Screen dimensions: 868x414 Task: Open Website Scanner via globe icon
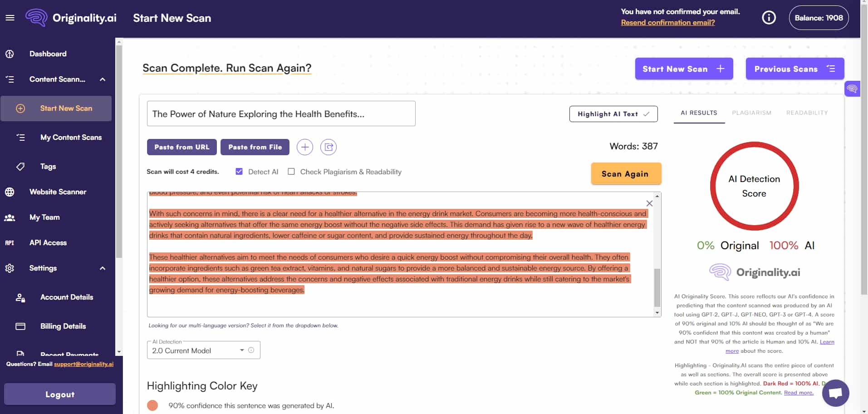coord(10,192)
